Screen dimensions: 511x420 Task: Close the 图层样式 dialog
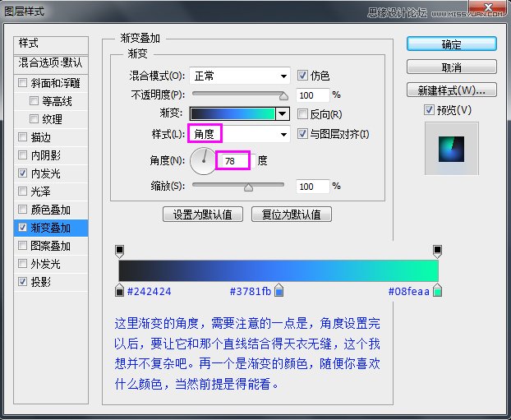pos(488,8)
